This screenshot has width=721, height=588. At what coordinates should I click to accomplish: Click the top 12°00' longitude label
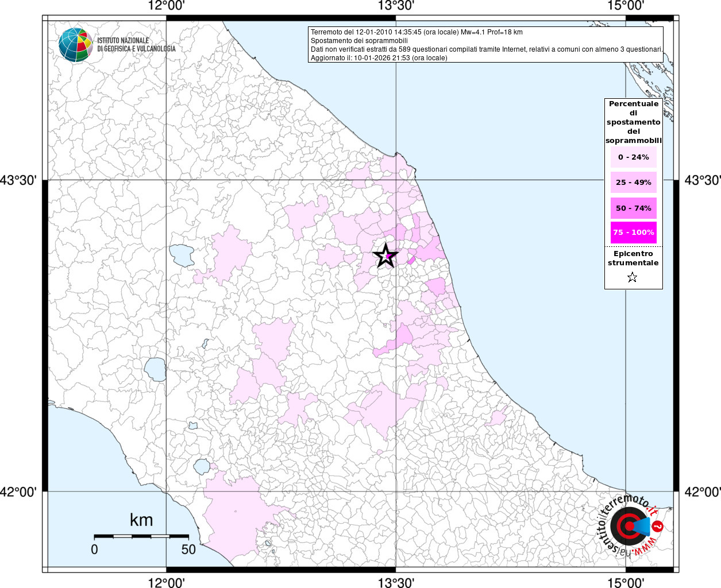[x=166, y=6]
